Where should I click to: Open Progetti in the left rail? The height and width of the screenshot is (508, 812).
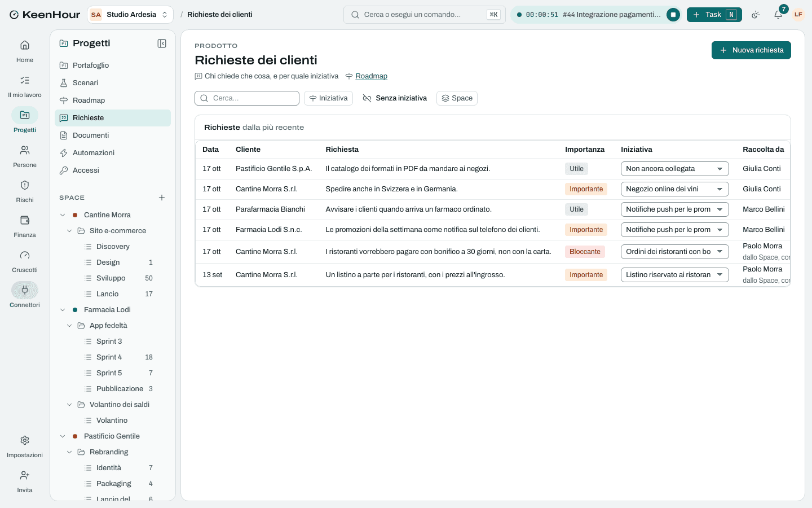tap(25, 121)
